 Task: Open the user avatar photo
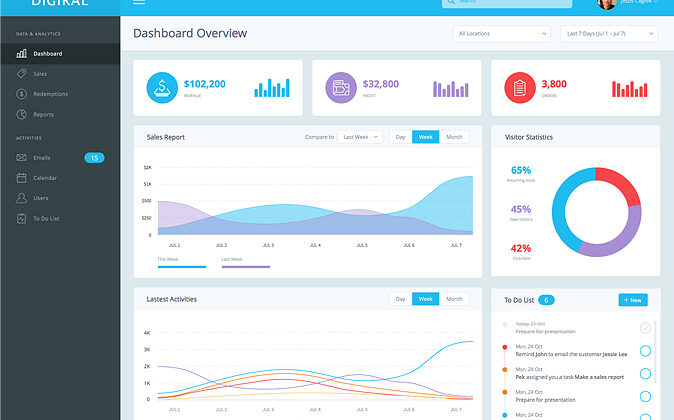607,3
